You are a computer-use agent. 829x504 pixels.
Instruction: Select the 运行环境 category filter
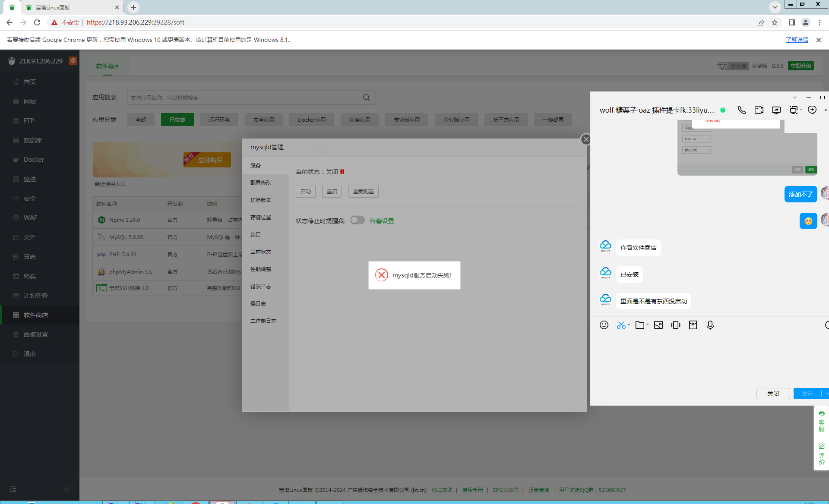[219, 120]
